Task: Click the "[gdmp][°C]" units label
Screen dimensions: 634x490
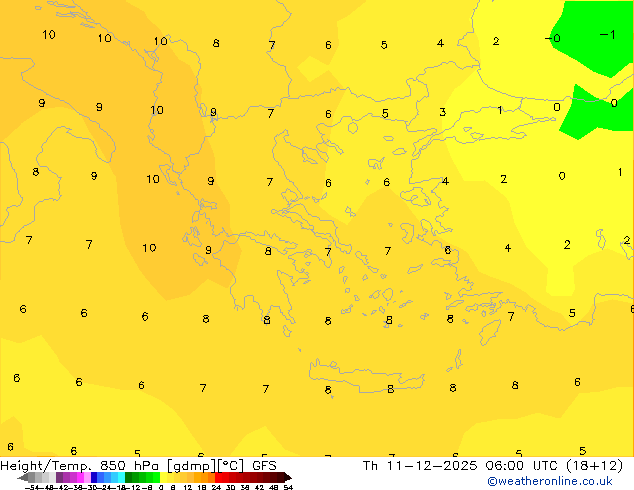Action: pos(205,466)
